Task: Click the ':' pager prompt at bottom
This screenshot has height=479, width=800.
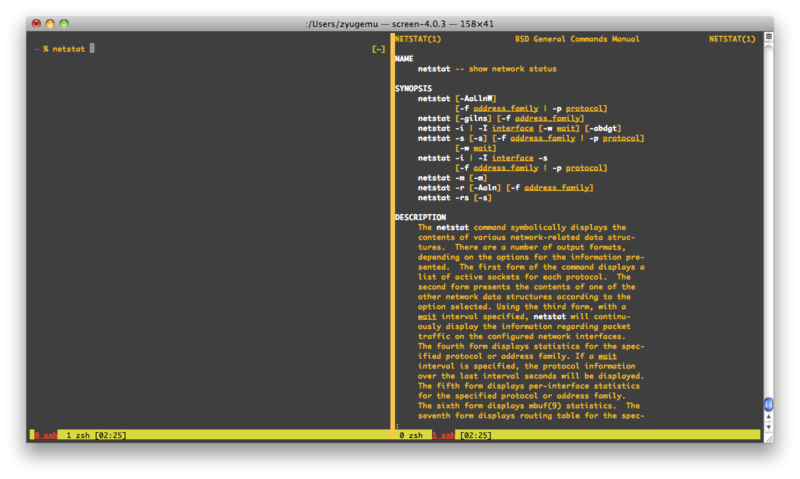Action: pos(397,425)
